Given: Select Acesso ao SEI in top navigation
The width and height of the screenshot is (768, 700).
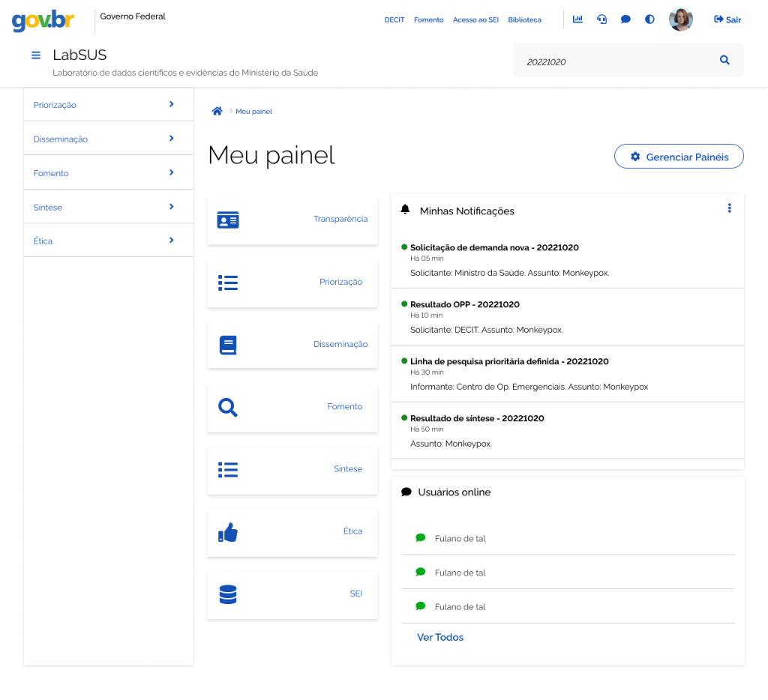Looking at the screenshot, I should [x=475, y=20].
